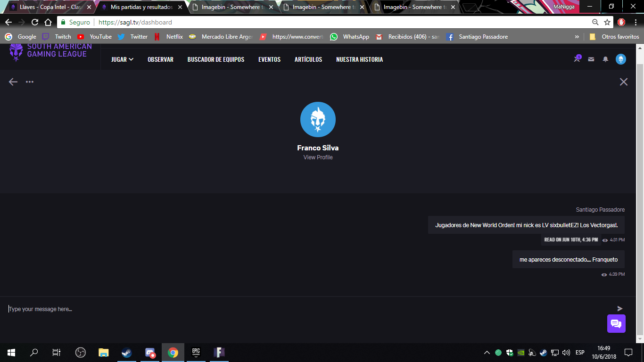Screen dimensions: 644x362
Task: Open the purple live chat widget
Action: point(616,323)
